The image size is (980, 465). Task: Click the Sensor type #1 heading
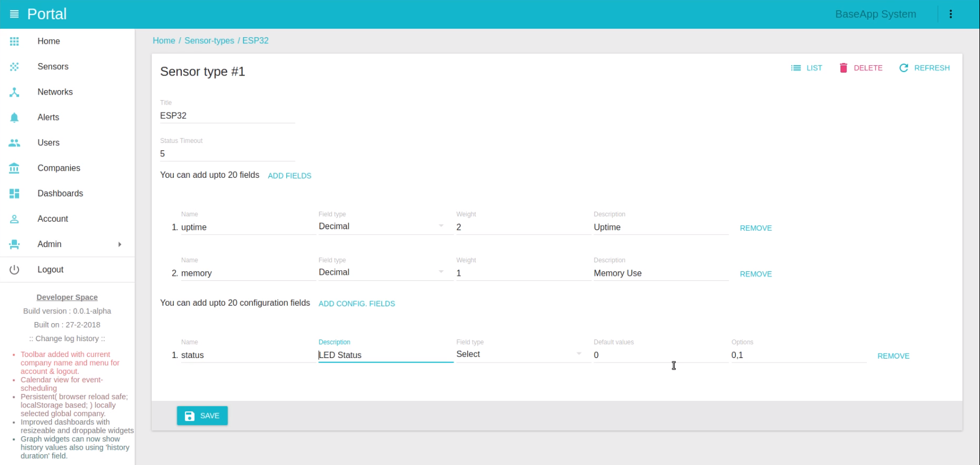click(x=203, y=71)
